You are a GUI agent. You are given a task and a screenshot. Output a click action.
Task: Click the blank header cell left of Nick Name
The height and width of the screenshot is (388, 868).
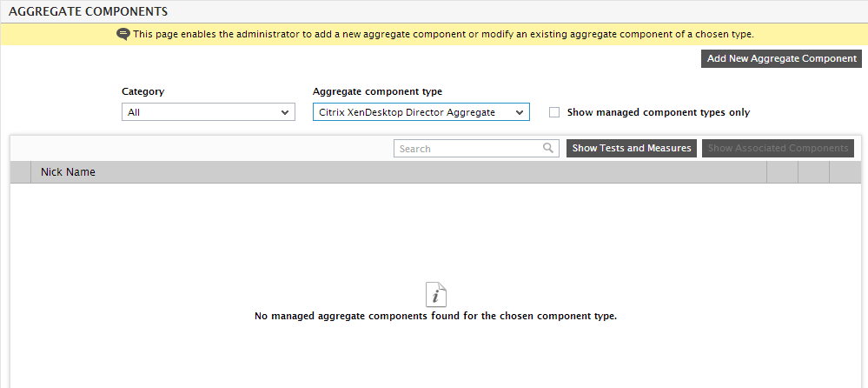point(21,172)
